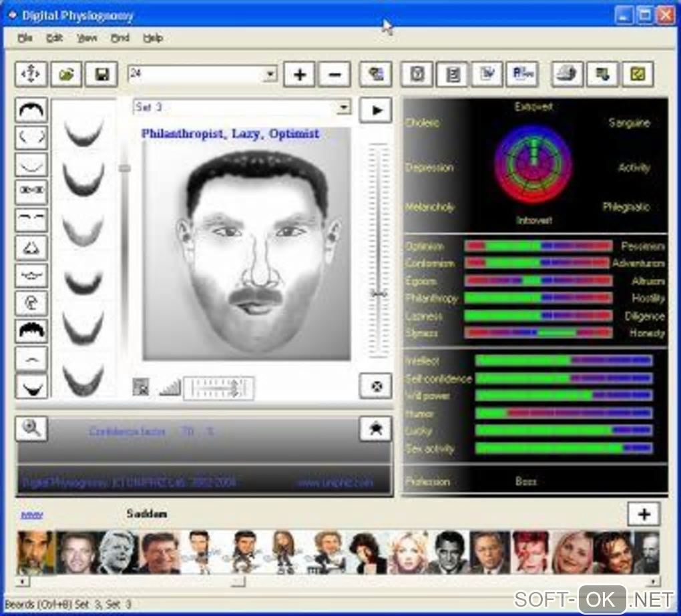Click the beard list vertical scroll handle
Image resolution: width=681 pixels, height=616 pixels.
click(x=125, y=168)
